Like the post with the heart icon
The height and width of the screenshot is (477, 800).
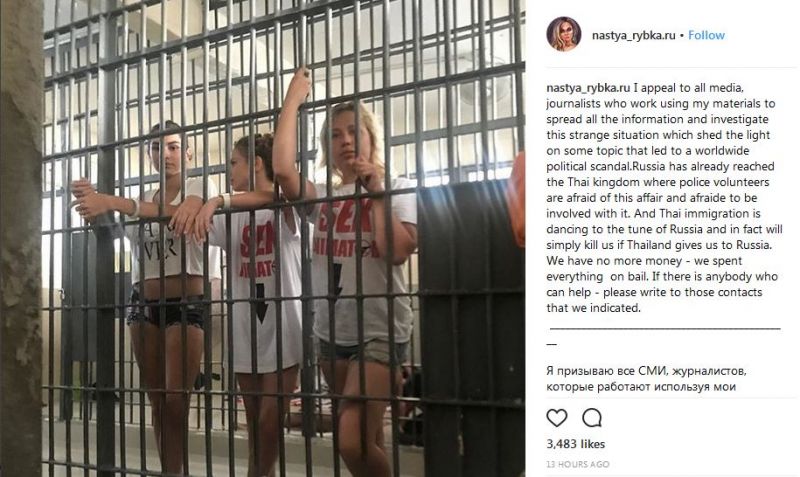click(557, 418)
